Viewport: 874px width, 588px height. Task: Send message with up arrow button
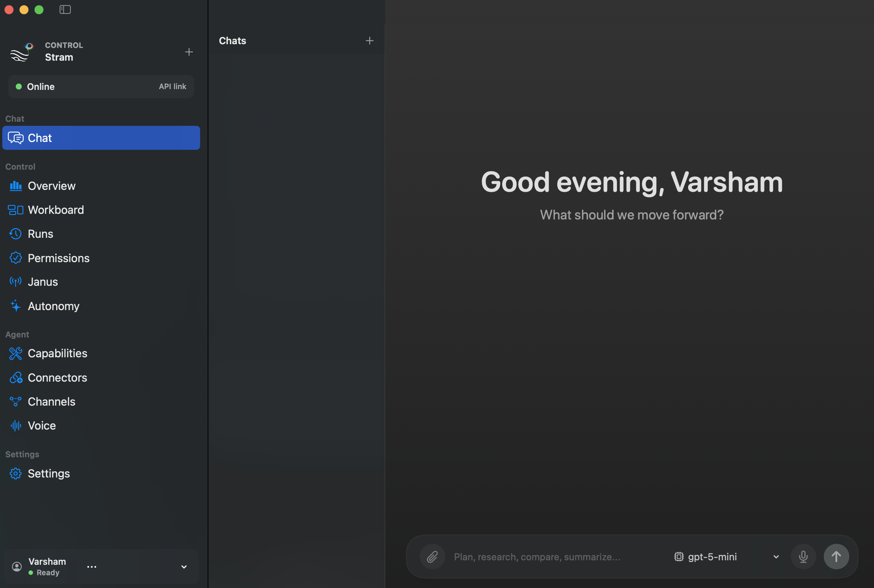click(836, 557)
